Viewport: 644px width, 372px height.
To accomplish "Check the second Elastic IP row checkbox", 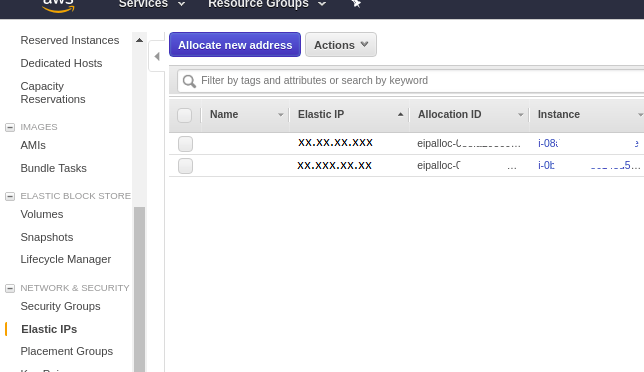I will (185, 166).
